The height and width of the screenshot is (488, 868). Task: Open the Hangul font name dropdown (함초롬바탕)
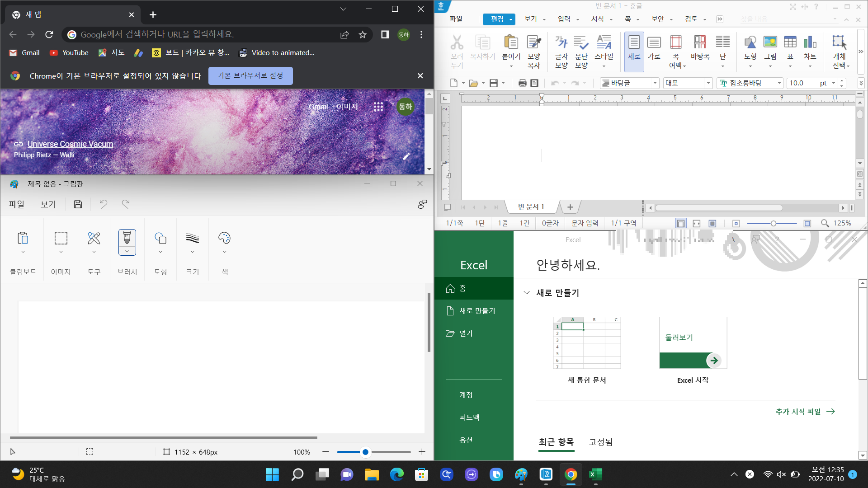pos(779,83)
